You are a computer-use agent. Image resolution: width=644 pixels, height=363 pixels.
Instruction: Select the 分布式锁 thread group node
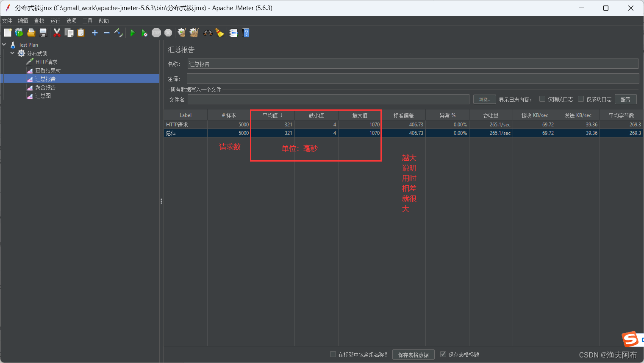click(x=37, y=53)
